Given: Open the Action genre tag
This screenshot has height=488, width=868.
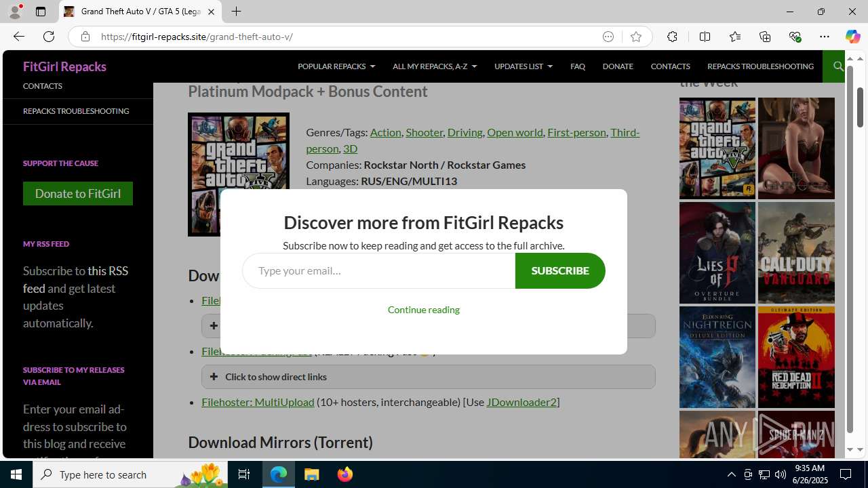Looking at the screenshot, I should click(386, 132).
